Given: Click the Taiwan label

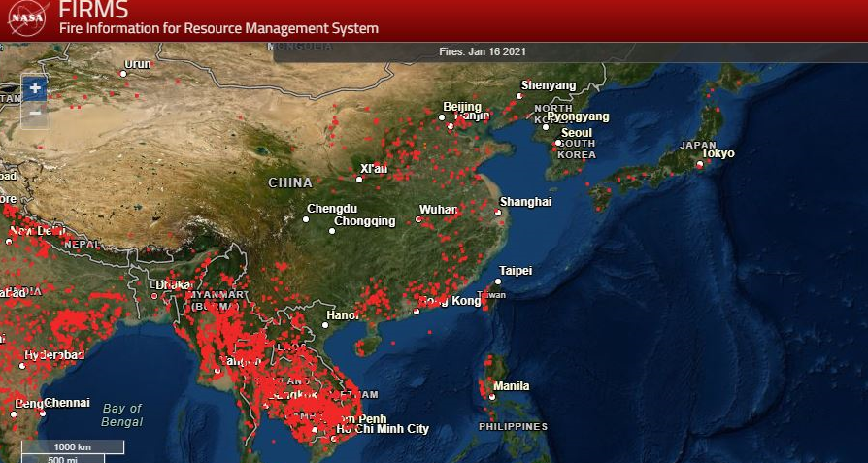Looking at the screenshot, I should (x=492, y=295).
